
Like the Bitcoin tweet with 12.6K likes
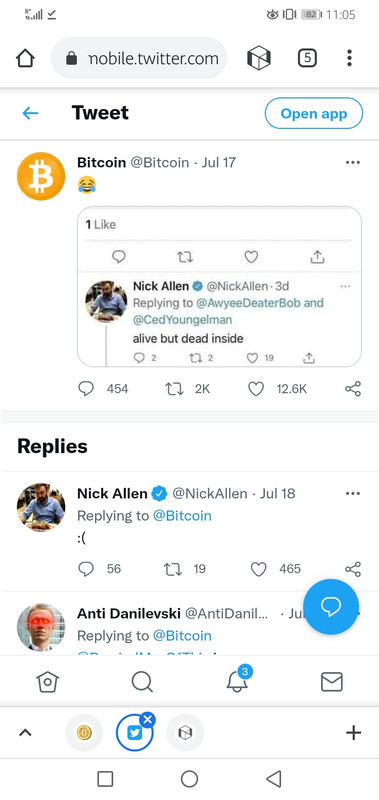[256, 389]
